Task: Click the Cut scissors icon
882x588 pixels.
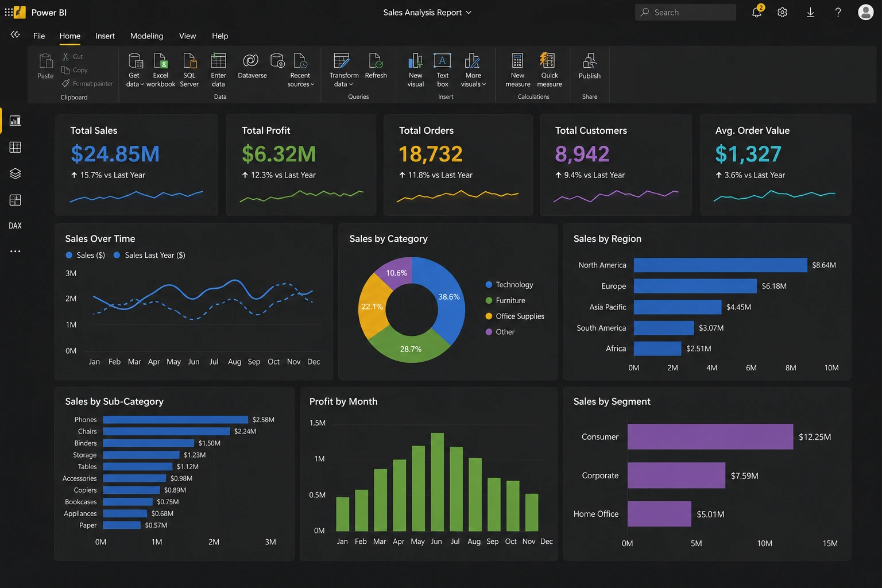Action: [x=65, y=56]
